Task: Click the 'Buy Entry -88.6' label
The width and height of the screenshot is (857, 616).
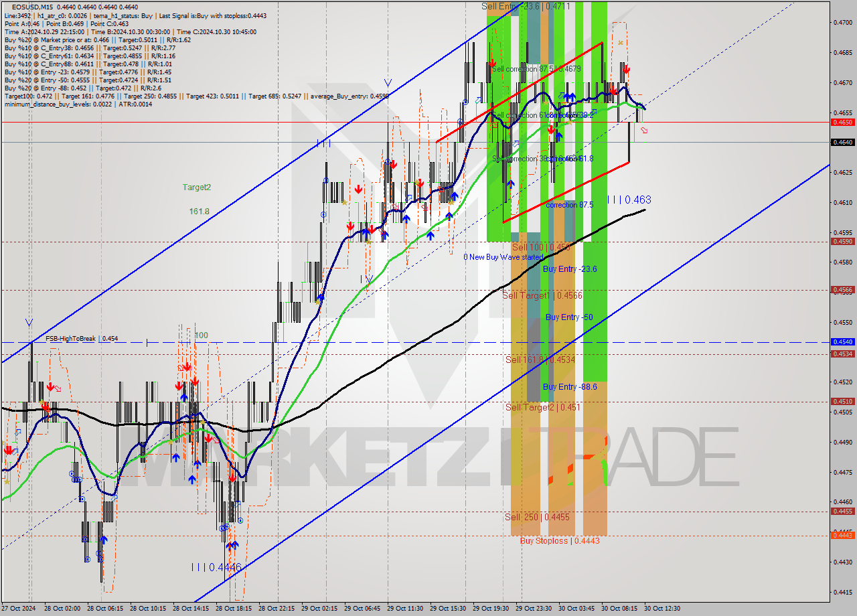Action: [570, 387]
